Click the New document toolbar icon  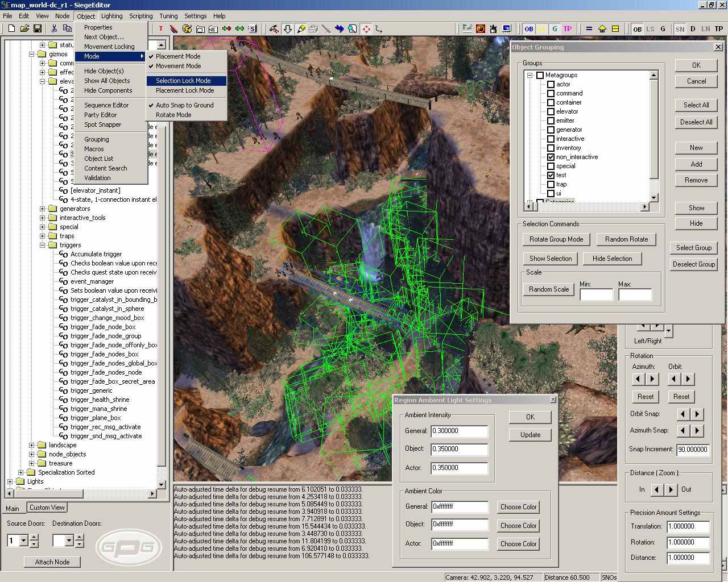click(x=11, y=28)
